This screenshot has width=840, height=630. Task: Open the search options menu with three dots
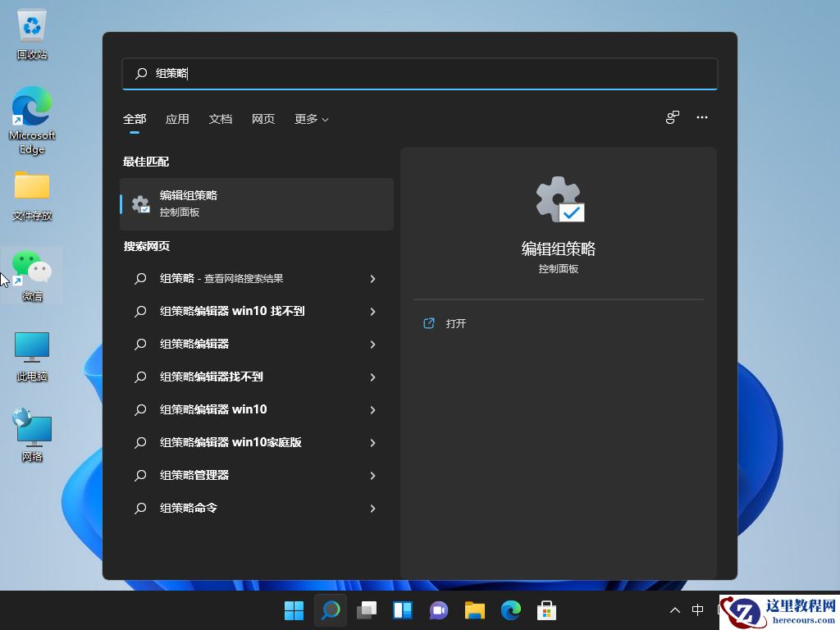702,117
